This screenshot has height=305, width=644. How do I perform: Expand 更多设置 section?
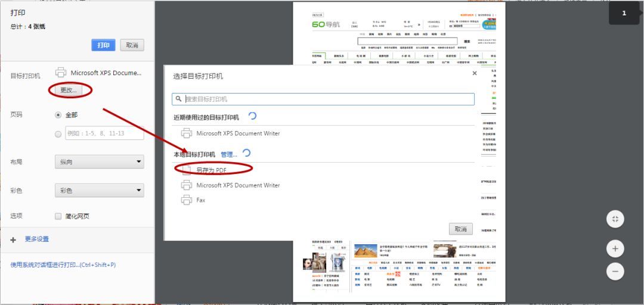37,239
